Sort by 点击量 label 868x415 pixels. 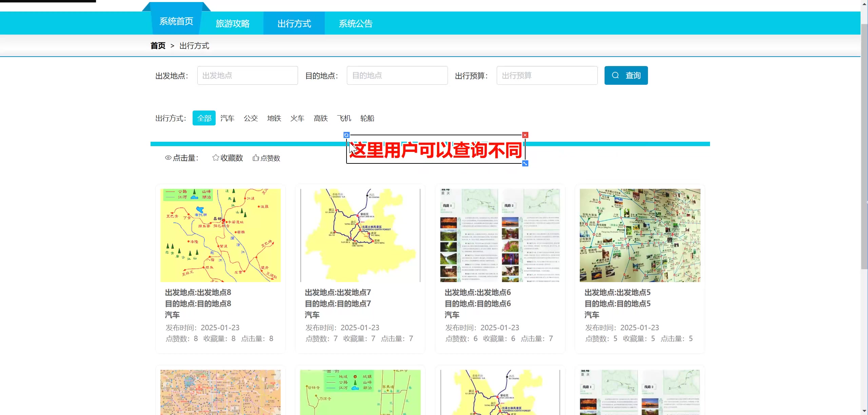[185, 158]
